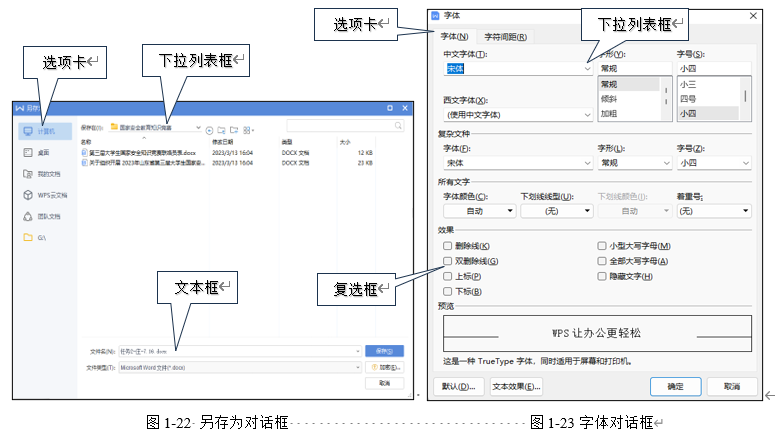Click the new folder icon in toolbar

tap(234, 130)
